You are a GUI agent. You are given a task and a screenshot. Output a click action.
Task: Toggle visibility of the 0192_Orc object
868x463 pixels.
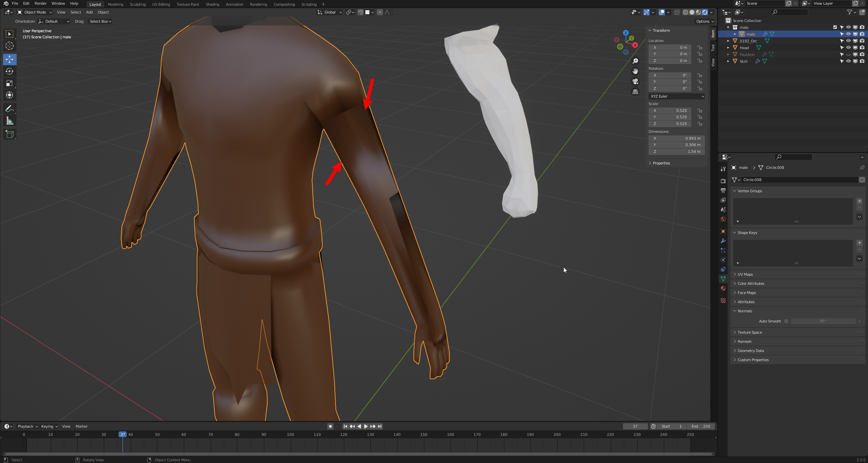tap(848, 41)
